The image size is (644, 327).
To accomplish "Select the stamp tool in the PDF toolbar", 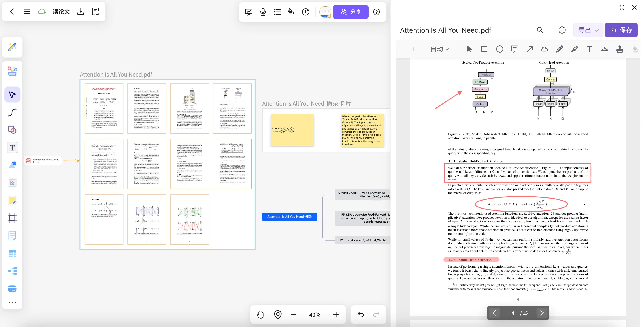I will [620, 49].
